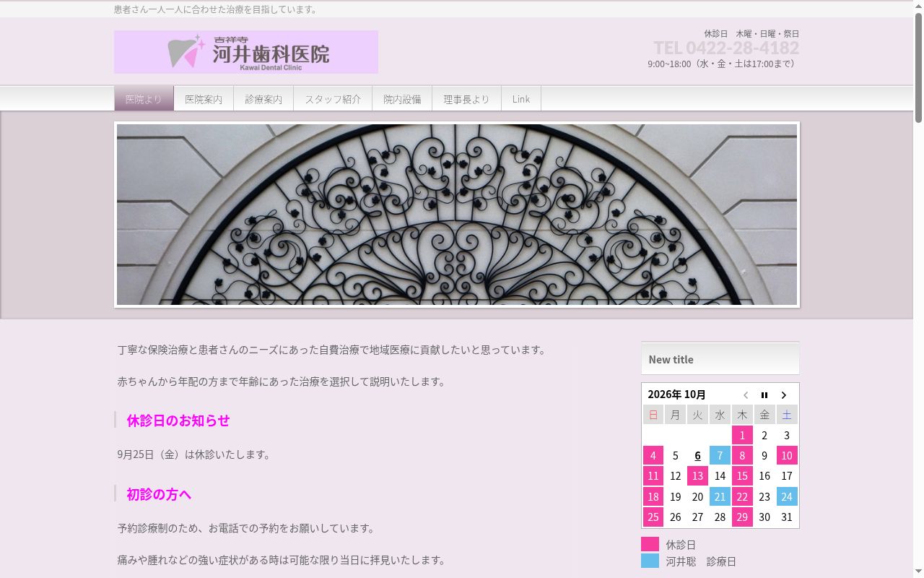
Task: Click the wrought iron banner image
Action: pos(457,215)
